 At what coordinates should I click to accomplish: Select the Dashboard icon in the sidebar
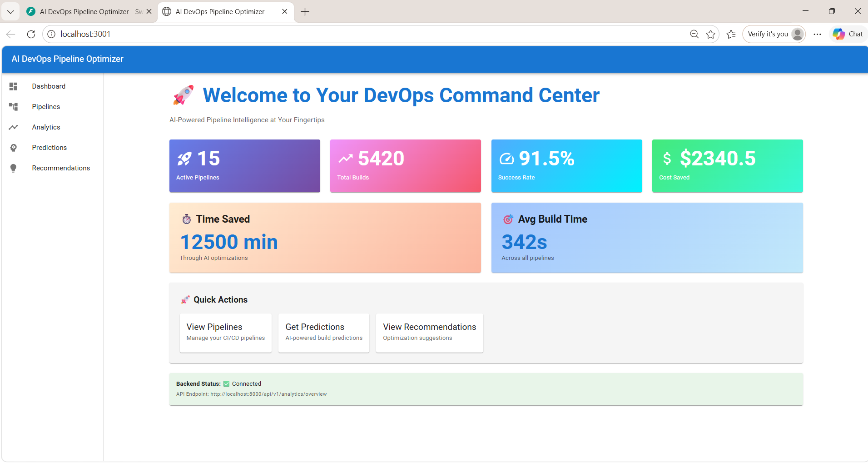[x=14, y=86]
